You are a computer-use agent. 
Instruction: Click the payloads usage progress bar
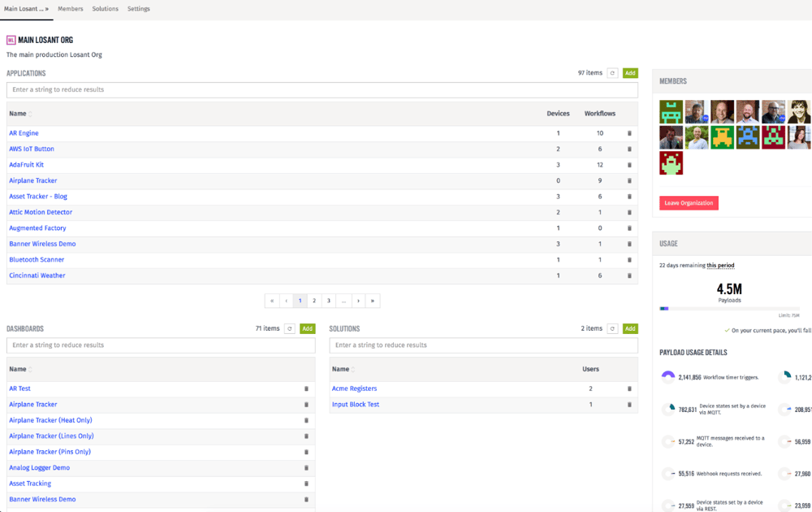[x=729, y=308]
